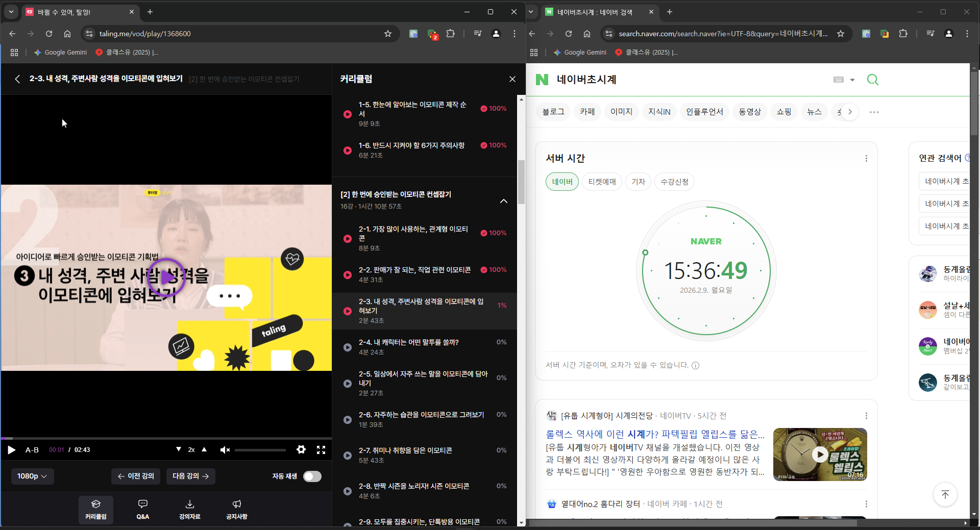Image resolution: width=980 pixels, height=530 pixels.
Task: Select the 네이버 server time option
Action: coord(562,182)
